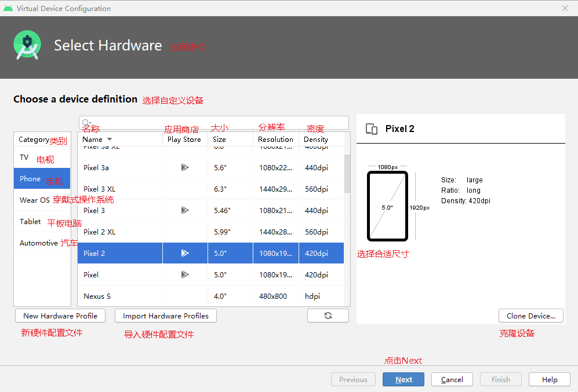
Task: Click the Next button
Action: click(403, 379)
